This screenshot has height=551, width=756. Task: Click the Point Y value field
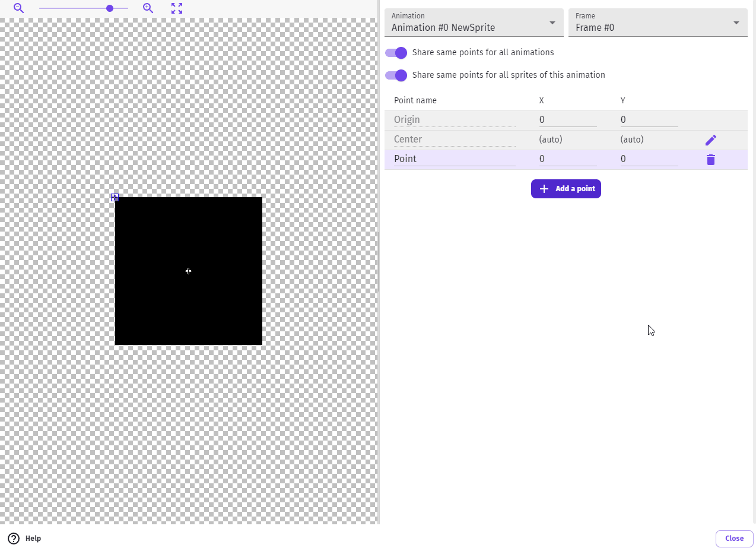pyautogui.click(x=649, y=159)
